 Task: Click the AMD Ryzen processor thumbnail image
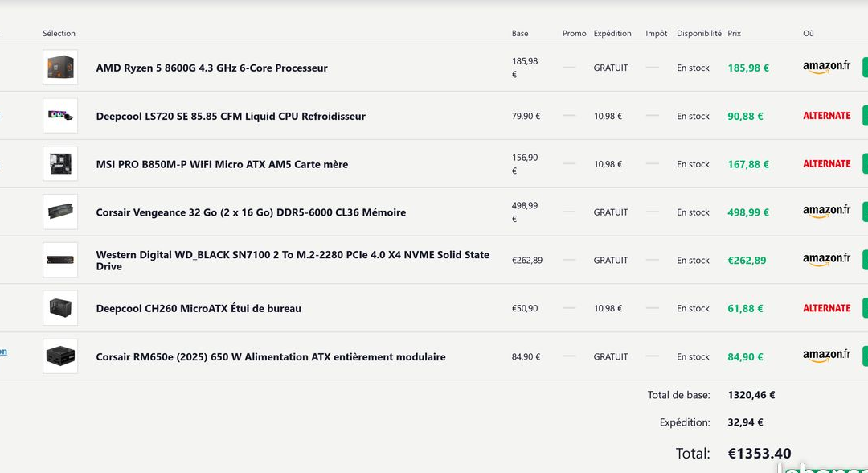click(x=59, y=68)
